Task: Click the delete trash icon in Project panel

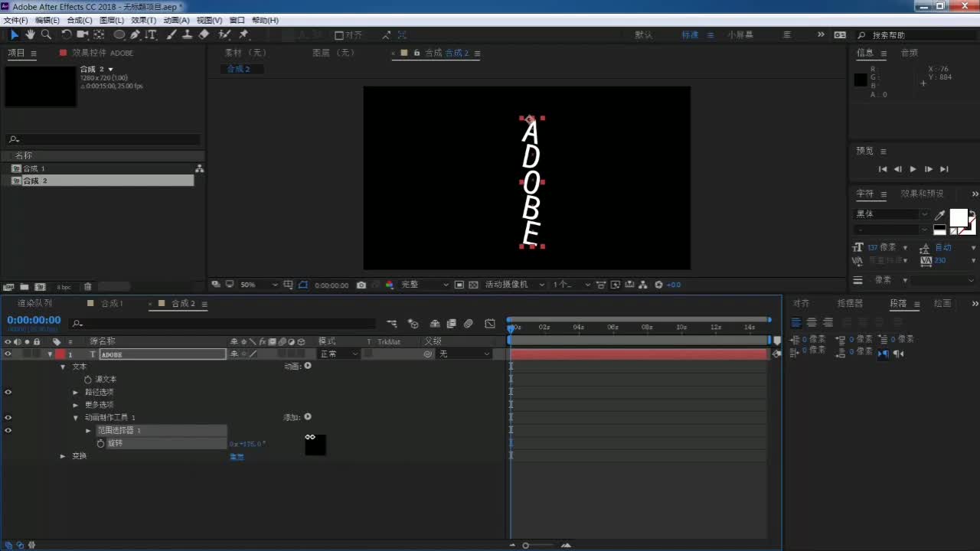Action: pyautogui.click(x=88, y=287)
